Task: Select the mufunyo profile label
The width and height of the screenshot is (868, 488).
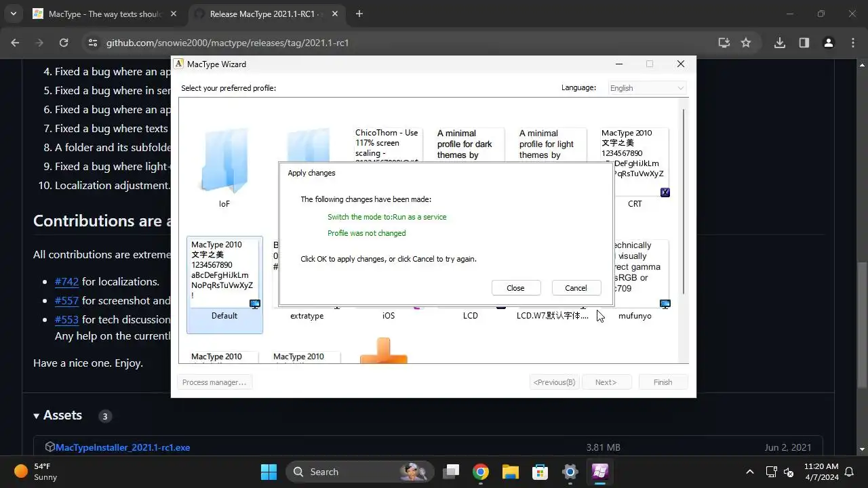Action: (x=635, y=316)
